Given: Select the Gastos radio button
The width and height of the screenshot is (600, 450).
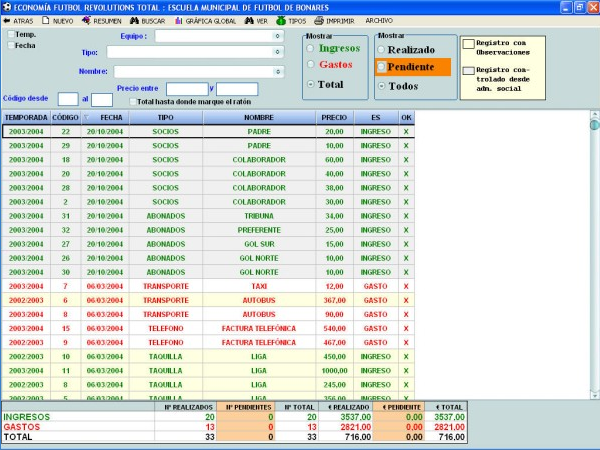Looking at the screenshot, I should pos(311,64).
